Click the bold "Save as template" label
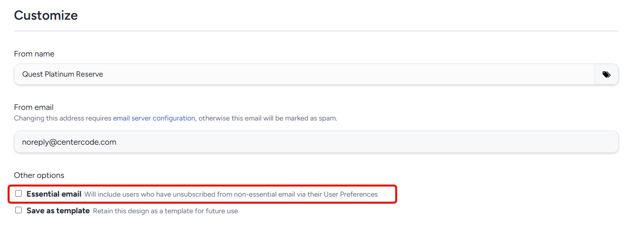 pos(58,211)
